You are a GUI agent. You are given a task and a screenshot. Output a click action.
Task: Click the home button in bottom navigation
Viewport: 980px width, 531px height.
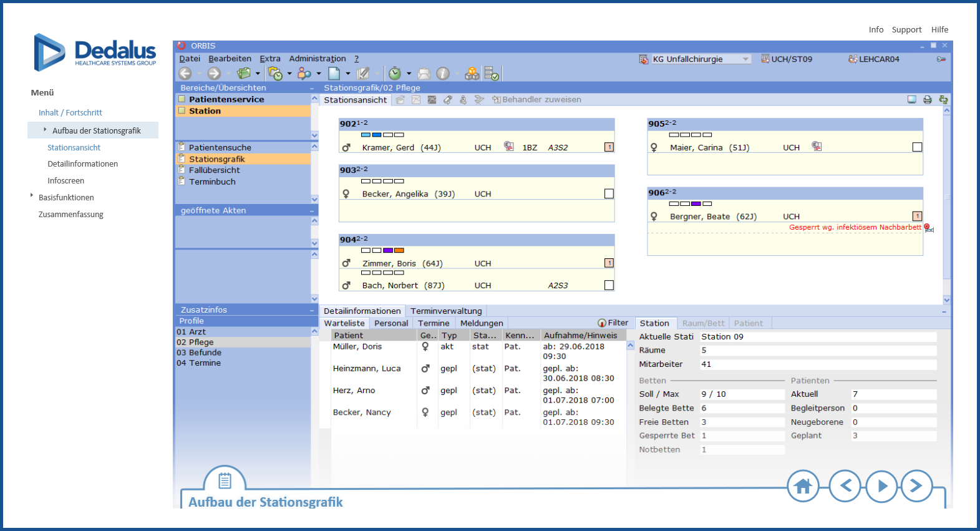click(x=802, y=486)
